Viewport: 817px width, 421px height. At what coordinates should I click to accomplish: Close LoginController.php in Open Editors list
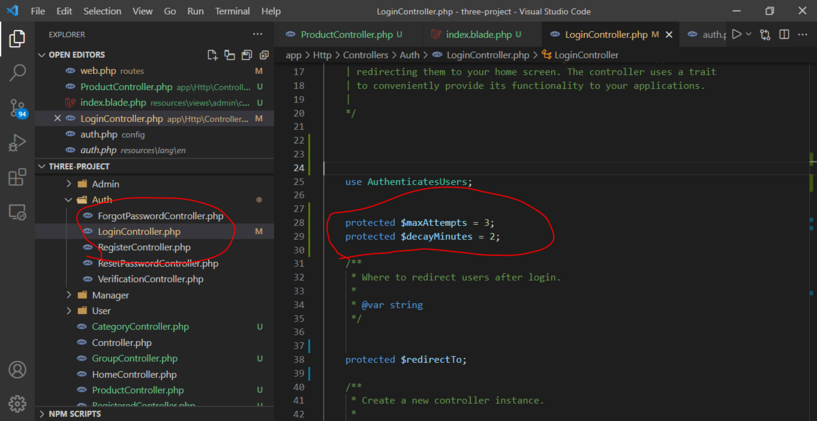57,119
